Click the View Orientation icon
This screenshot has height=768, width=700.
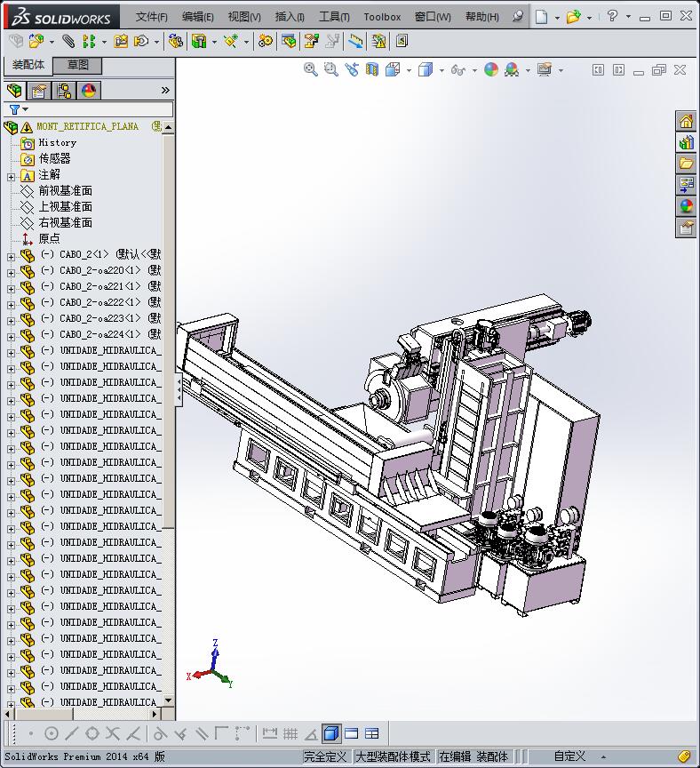(x=393, y=69)
